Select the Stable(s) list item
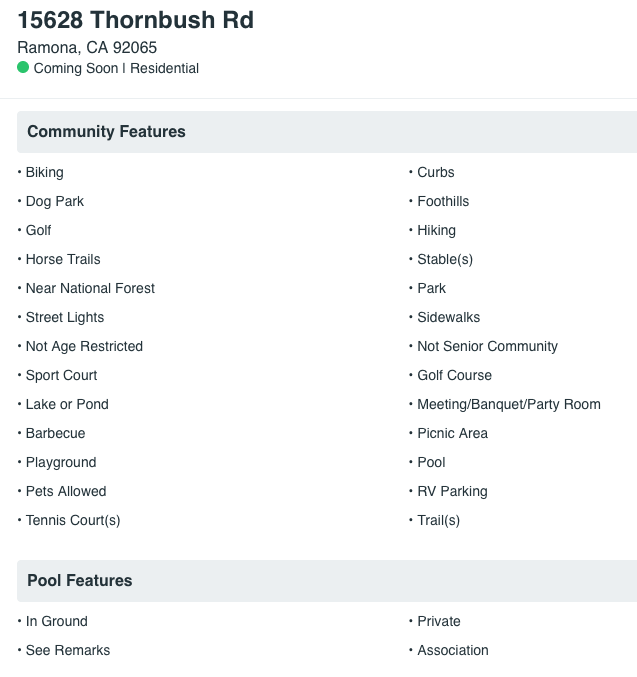 (445, 259)
